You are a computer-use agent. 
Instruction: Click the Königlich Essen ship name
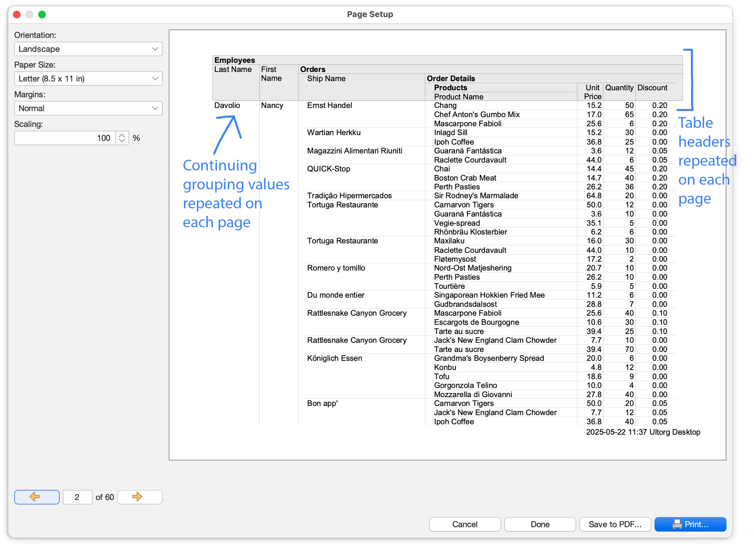335,358
